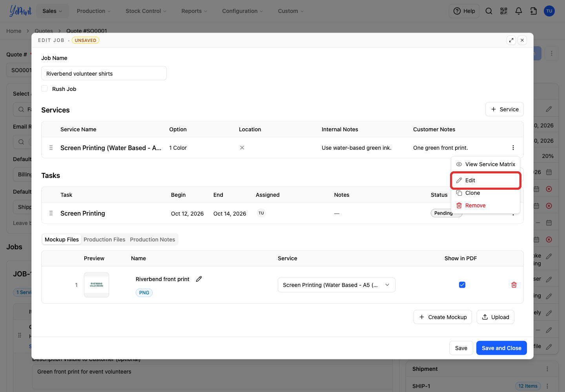
Task: Click the Save and Close button
Action: 501,348
